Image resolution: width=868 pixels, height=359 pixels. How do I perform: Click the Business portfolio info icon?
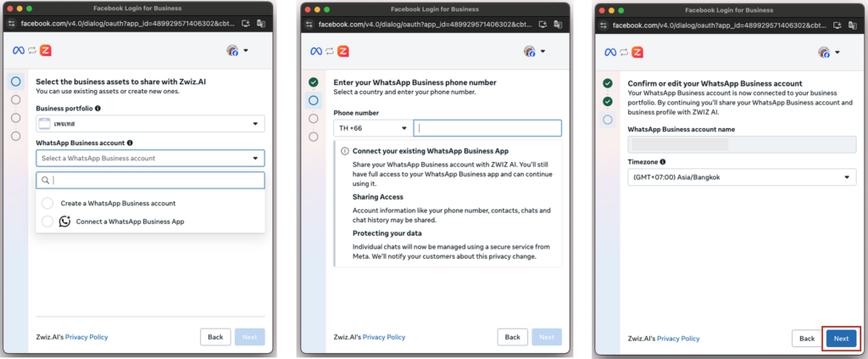point(98,109)
